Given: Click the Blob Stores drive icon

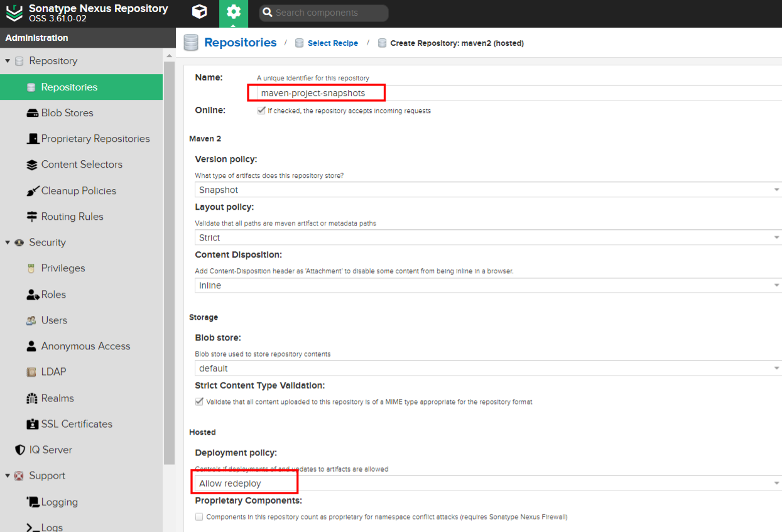Looking at the screenshot, I should (x=31, y=113).
